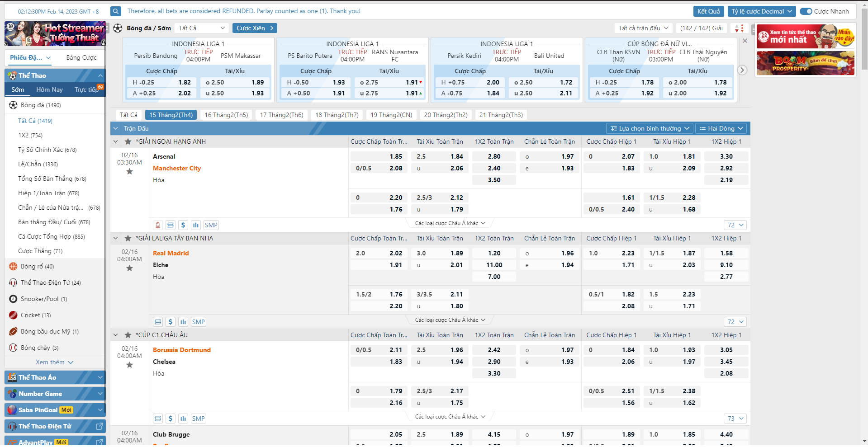The width and height of the screenshot is (868, 447).
Task: Star the Real Madrid vs Elche match
Action: tap(129, 268)
